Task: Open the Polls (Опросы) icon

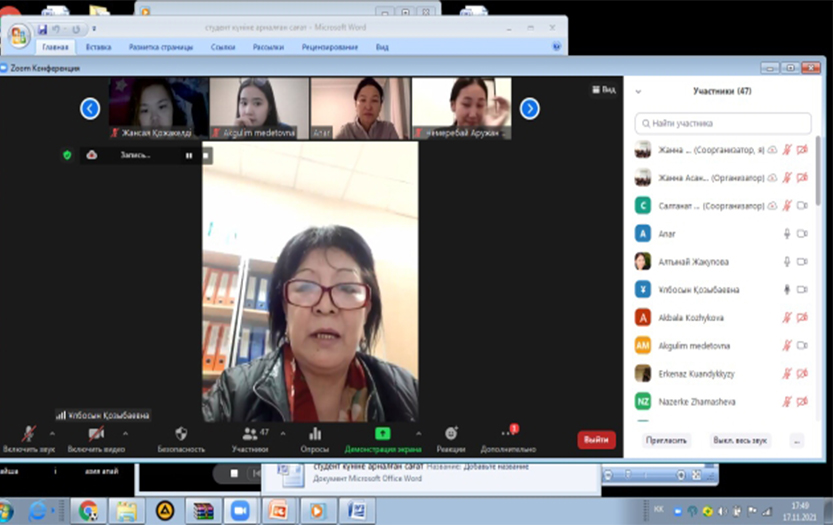Action: click(x=315, y=433)
